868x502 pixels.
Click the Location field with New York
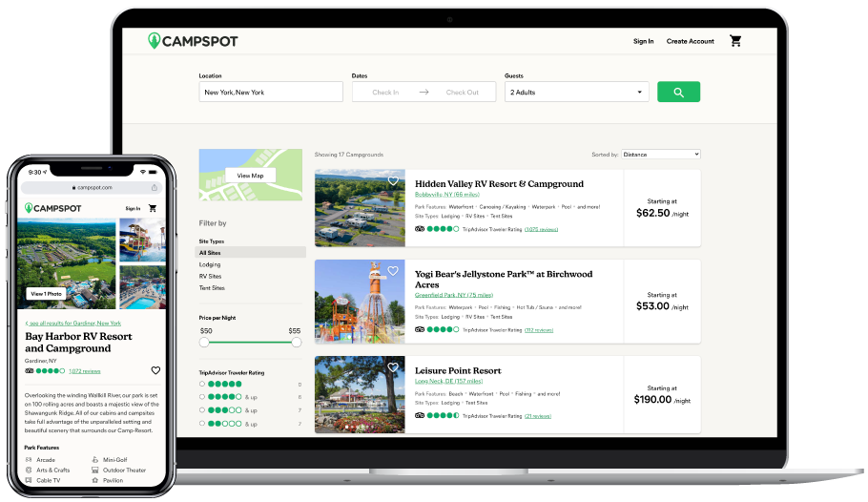271,92
